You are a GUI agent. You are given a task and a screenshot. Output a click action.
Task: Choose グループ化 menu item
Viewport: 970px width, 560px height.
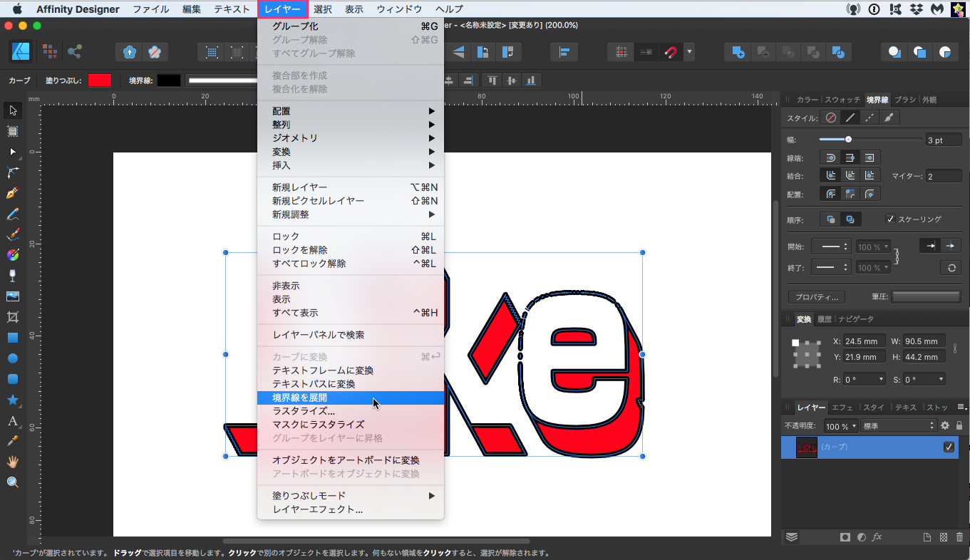[x=350, y=26]
